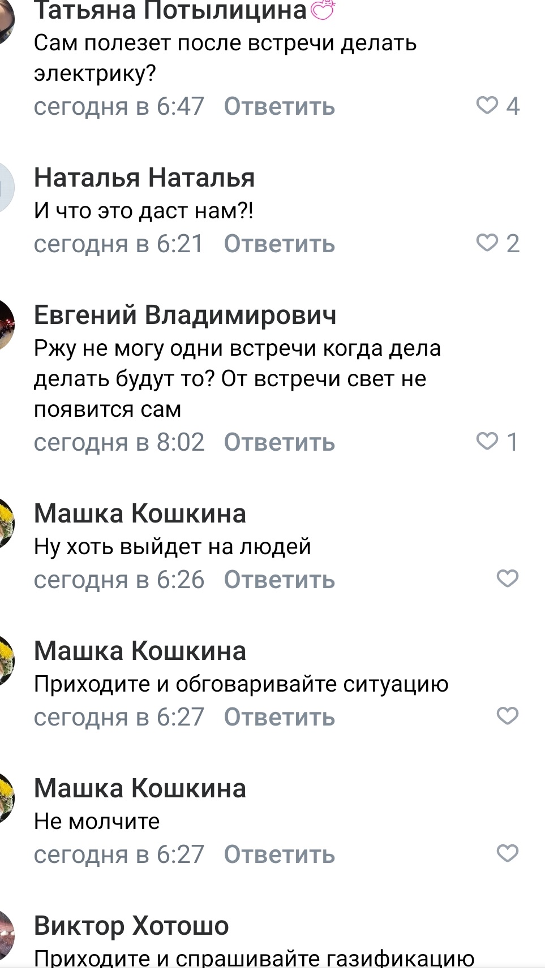Reply to Евгений Владимирович's comment
Viewport: 545px width, 980px height.
tap(279, 442)
